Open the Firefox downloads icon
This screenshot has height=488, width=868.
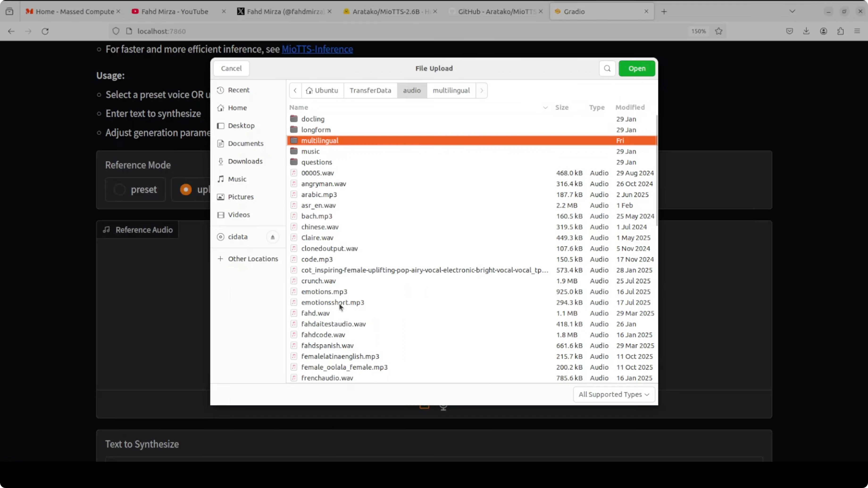(806, 31)
